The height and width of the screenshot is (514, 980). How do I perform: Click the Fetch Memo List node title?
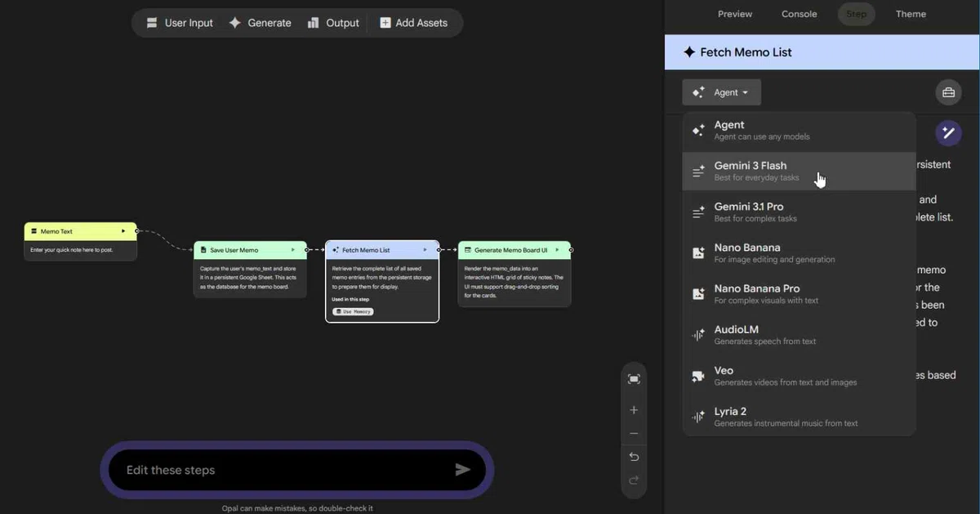coord(366,250)
